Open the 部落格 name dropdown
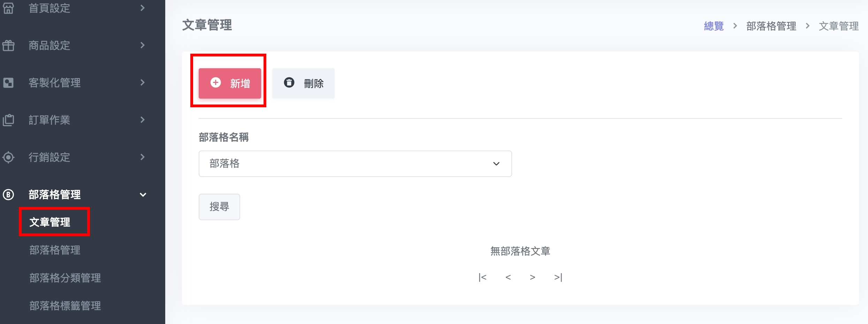 355,164
